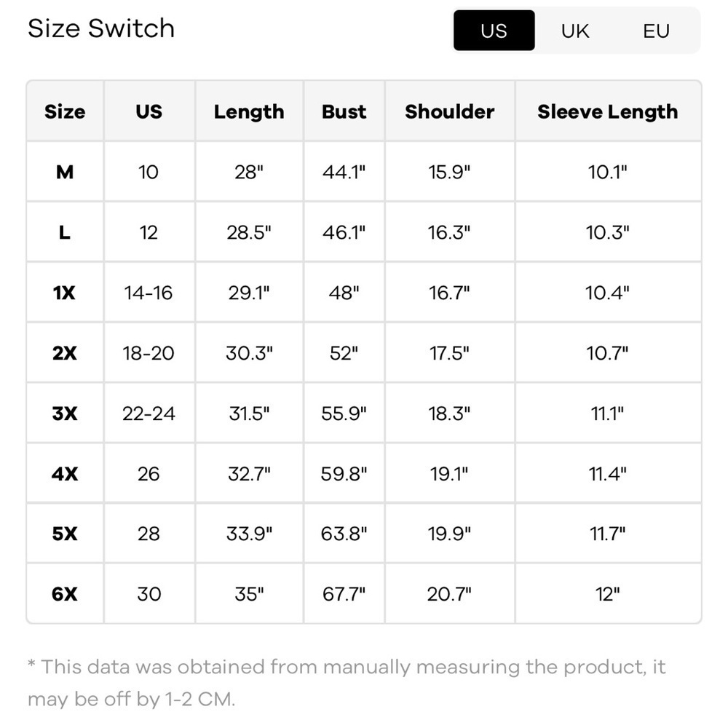Screen dimensions: 728x728
Task: Select the 5X size row label
Action: tap(65, 534)
